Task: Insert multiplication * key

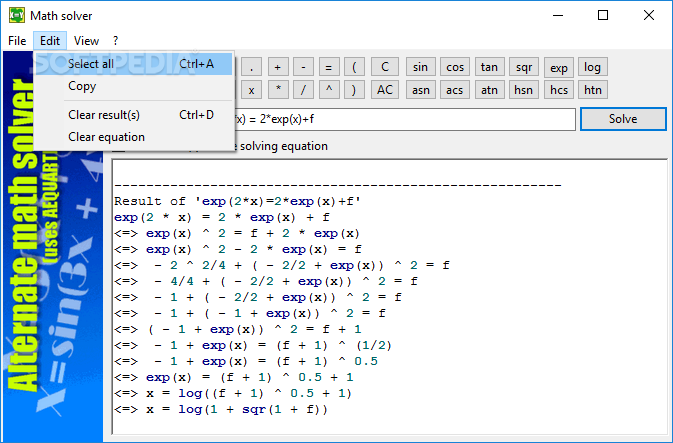Action: click(278, 90)
